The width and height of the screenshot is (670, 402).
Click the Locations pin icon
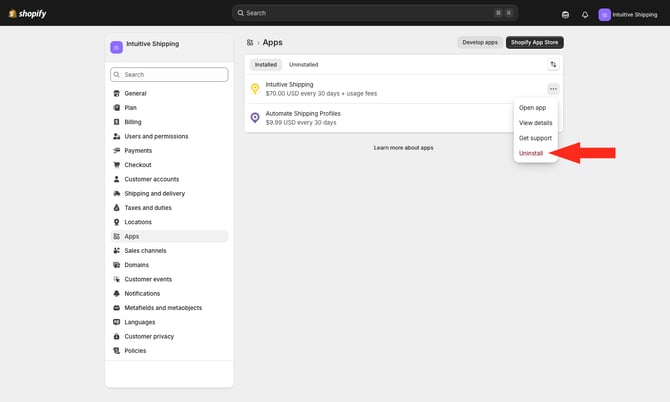coord(116,222)
